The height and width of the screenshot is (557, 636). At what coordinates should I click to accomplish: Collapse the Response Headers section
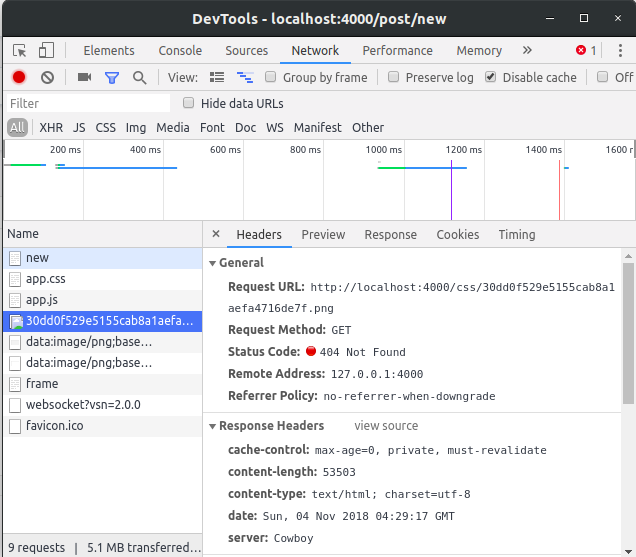[x=212, y=426]
